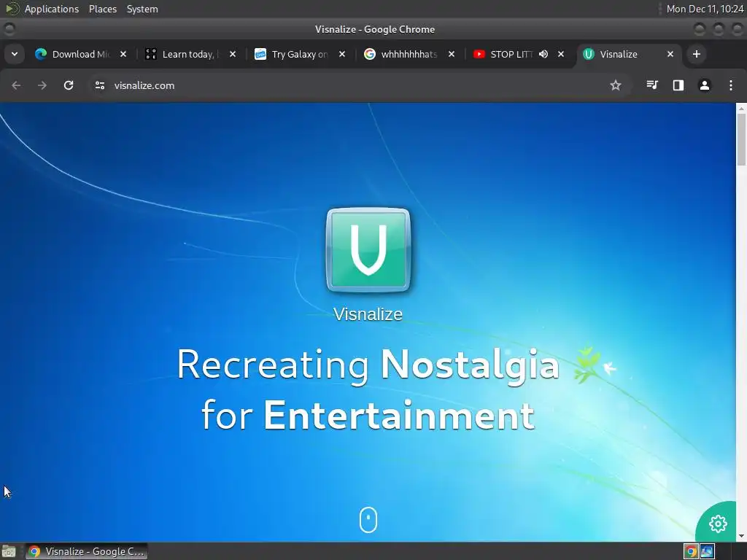This screenshot has width=747, height=560.
Task: Select Visnalize Chrome window in taskbar
Action: 87,551
